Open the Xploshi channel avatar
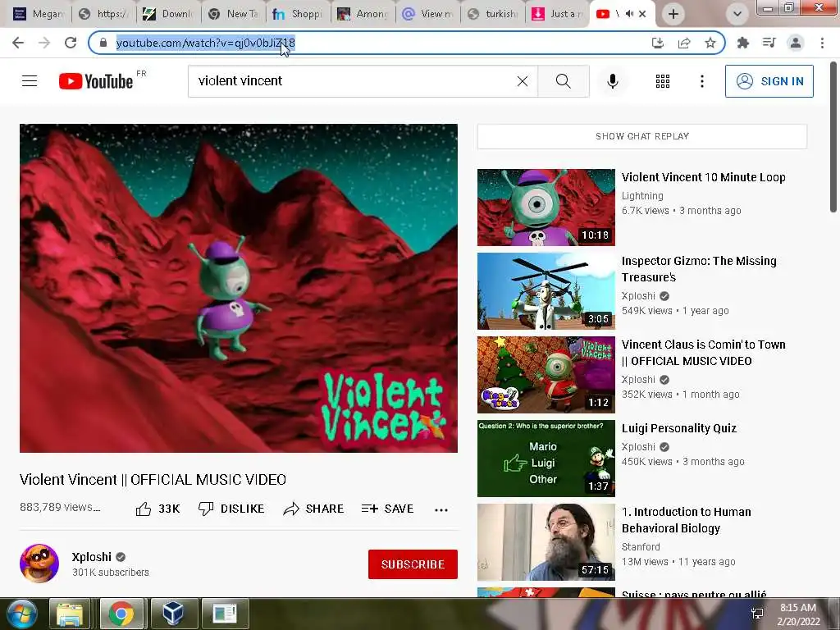This screenshot has height=630, width=840. coord(39,563)
